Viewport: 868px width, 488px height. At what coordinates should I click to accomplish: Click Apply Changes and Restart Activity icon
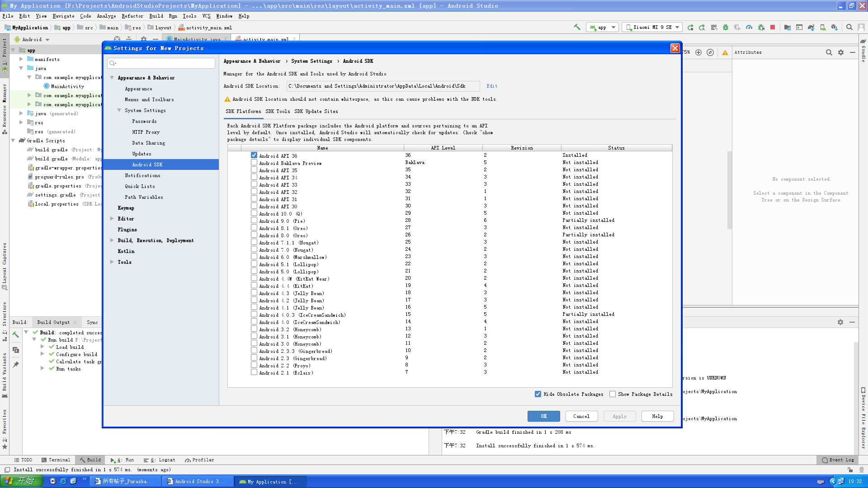702,27
